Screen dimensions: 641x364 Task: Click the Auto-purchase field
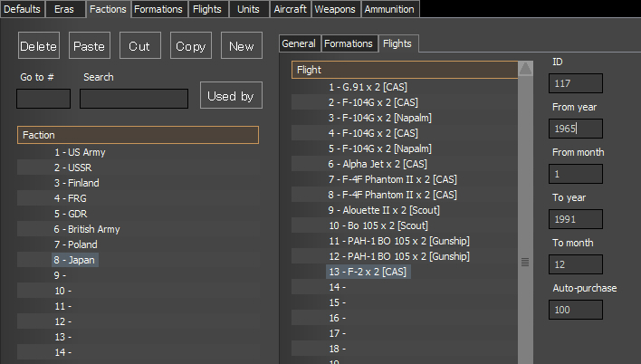(x=576, y=310)
